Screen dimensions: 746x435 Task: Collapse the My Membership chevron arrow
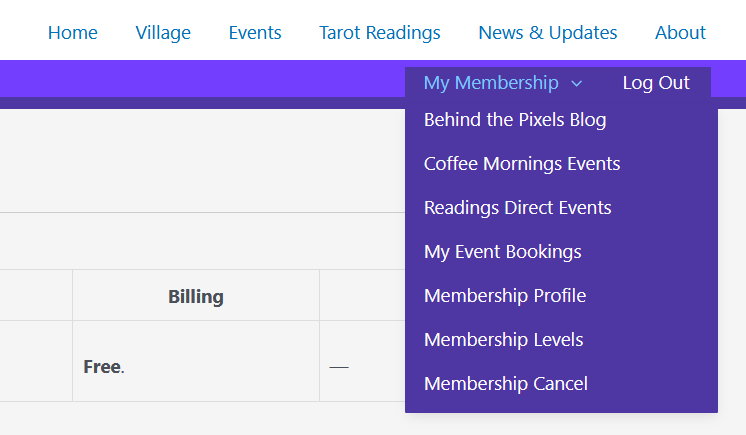coord(576,84)
